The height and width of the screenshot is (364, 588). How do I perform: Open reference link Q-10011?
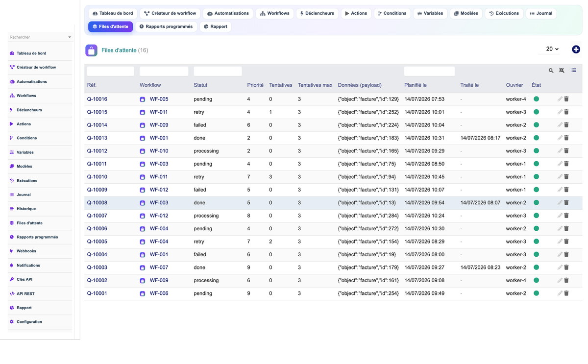(97, 164)
